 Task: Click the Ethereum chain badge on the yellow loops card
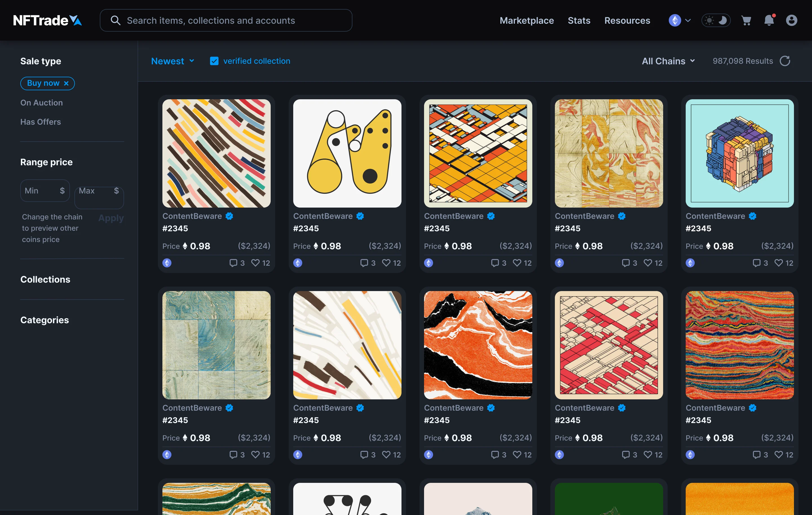pyautogui.click(x=298, y=263)
